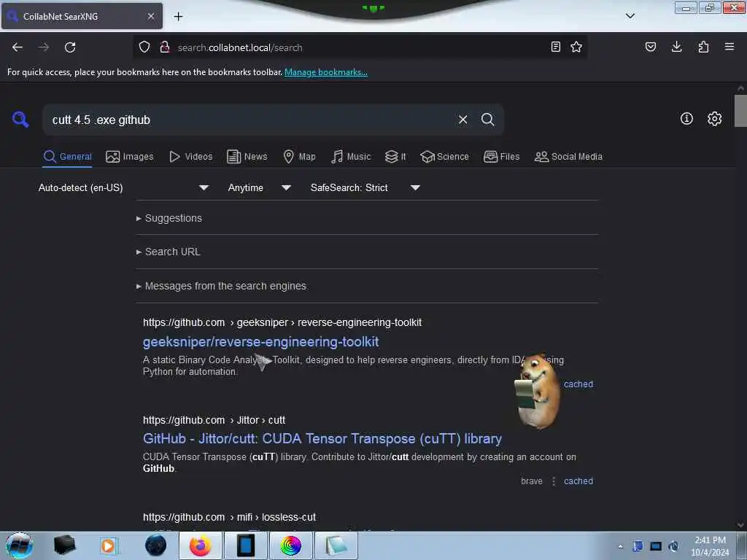Screen dimensions: 747x560
Task: Switch to the Map search tab
Action: (x=299, y=157)
